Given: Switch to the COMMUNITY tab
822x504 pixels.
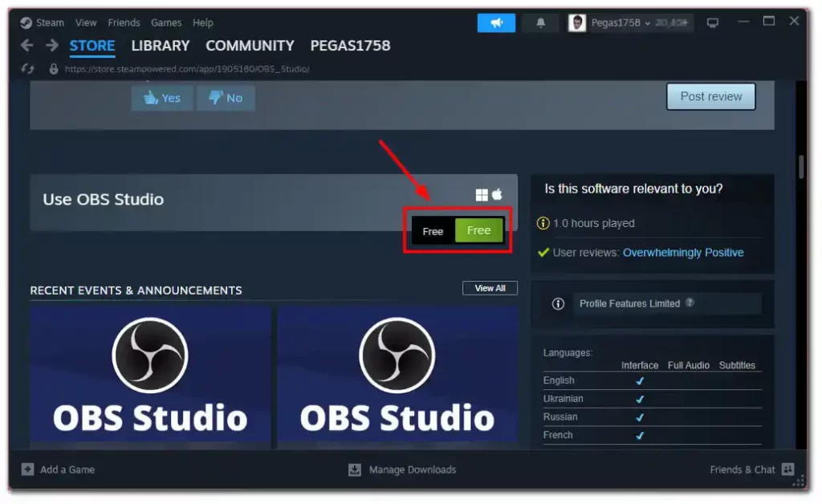Looking at the screenshot, I should pos(250,46).
